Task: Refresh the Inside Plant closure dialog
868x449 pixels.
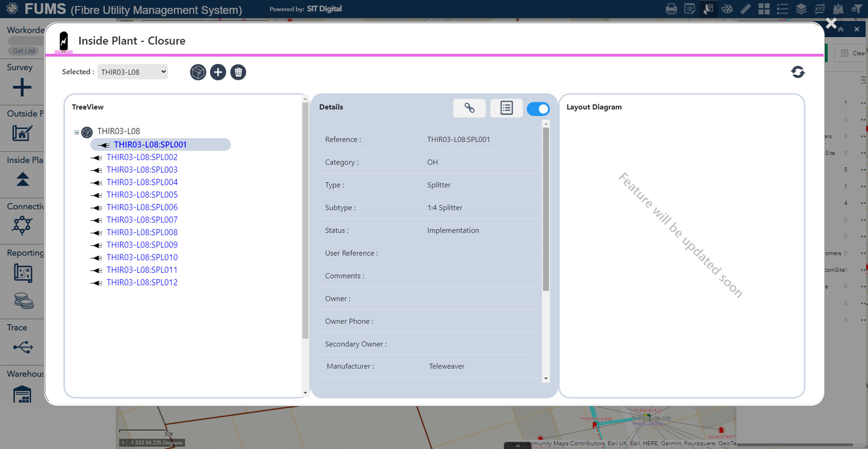Action: pos(798,72)
